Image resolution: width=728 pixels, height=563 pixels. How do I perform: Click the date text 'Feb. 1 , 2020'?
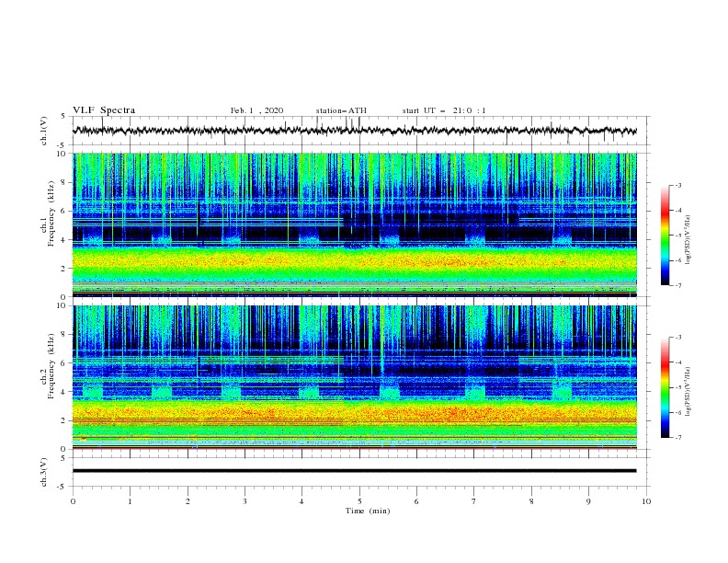tap(256, 110)
